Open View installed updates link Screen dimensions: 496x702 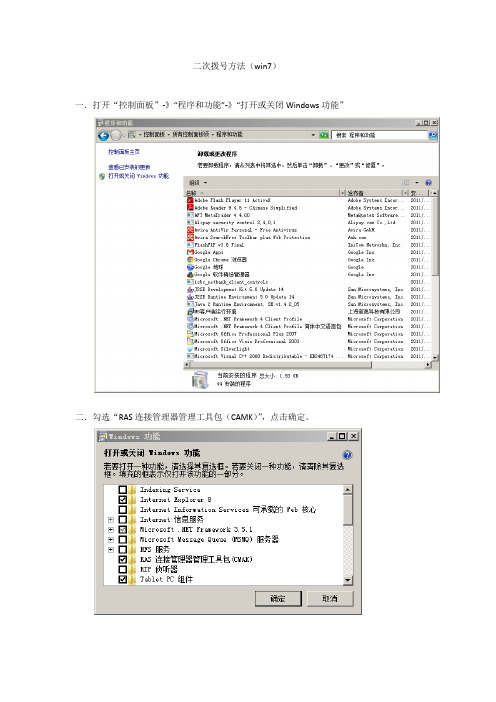129,167
